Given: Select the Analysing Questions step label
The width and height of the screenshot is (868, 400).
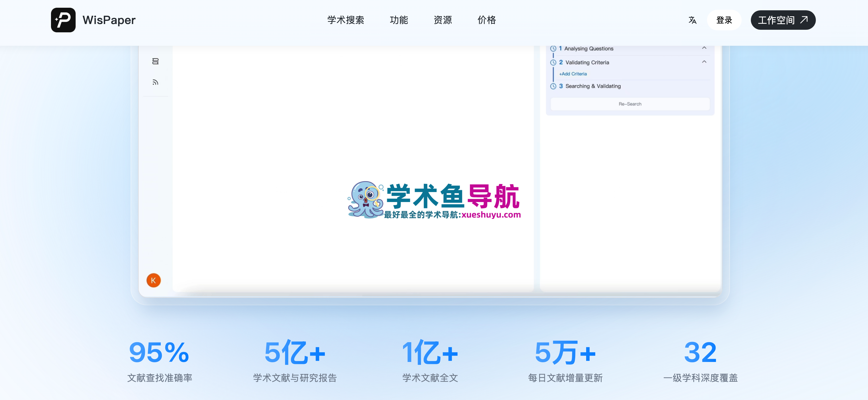Looking at the screenshot, I should pos(588,48).
